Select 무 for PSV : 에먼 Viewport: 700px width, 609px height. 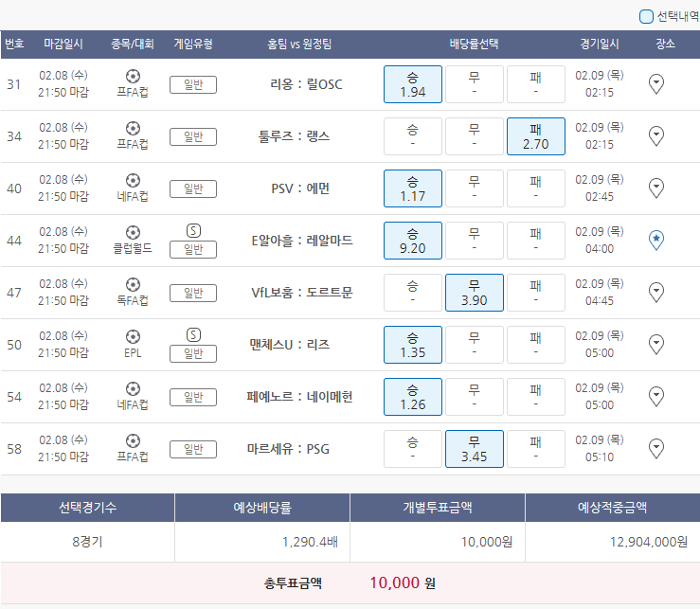point(475,188)
